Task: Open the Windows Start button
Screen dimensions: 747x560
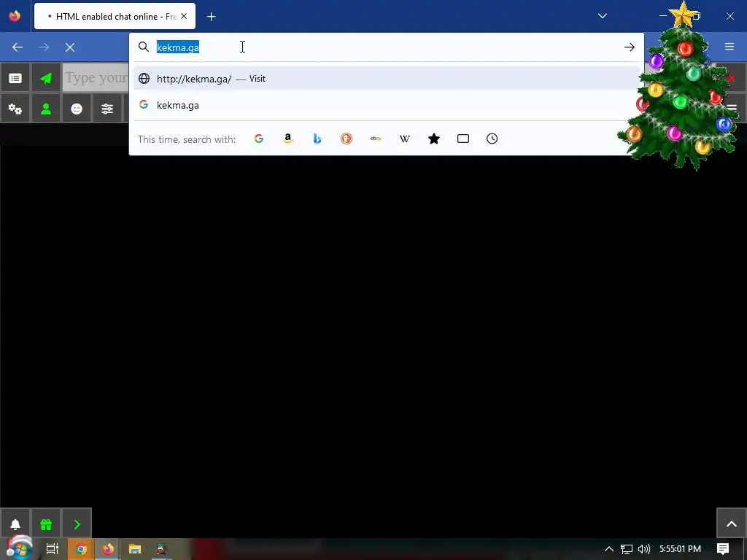Action: click(19, 548)
